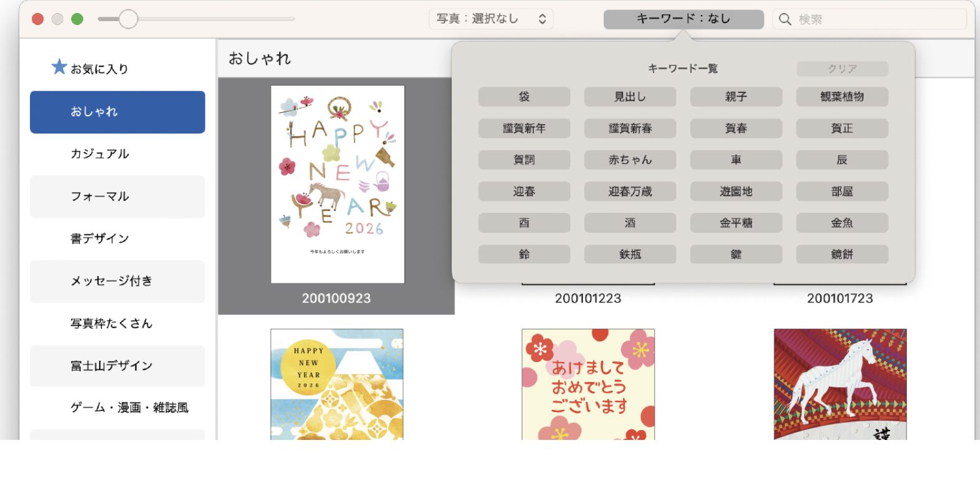Select the 迎春万歳 keyword
980x478 pixels.
(630, 192)
